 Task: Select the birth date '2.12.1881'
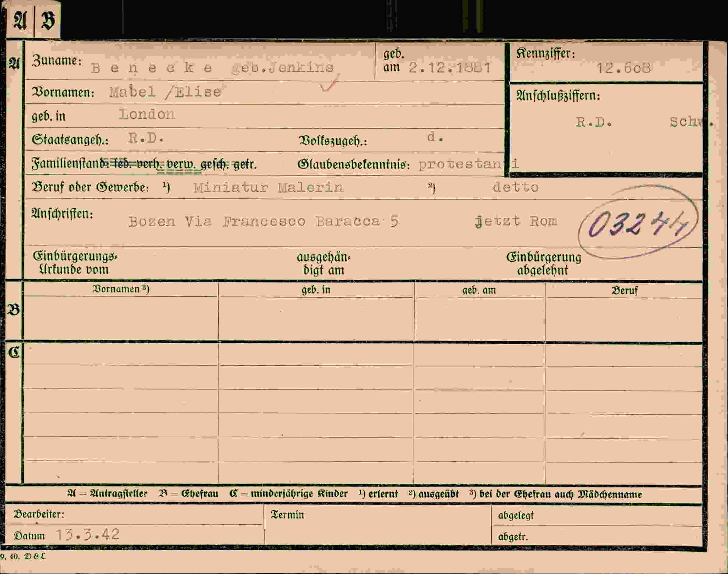pyautogui.click(x=450, y=68)
